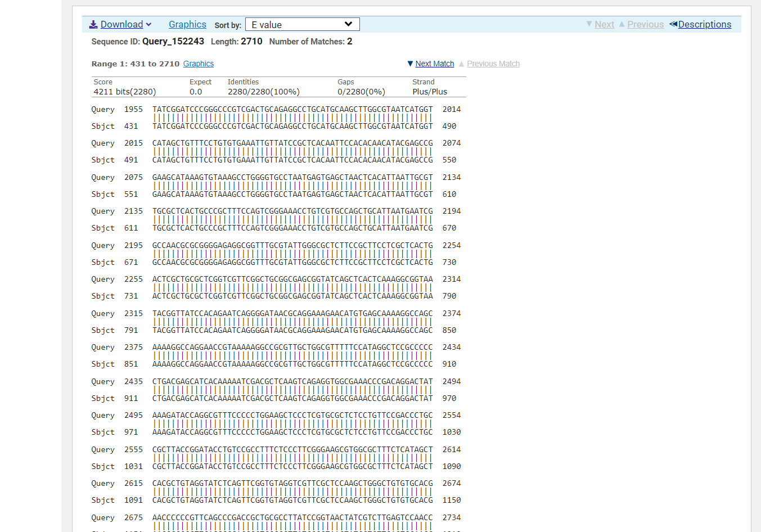
Task: Click the Identities value 2280/2280(100%)
Action: (264, 92)
